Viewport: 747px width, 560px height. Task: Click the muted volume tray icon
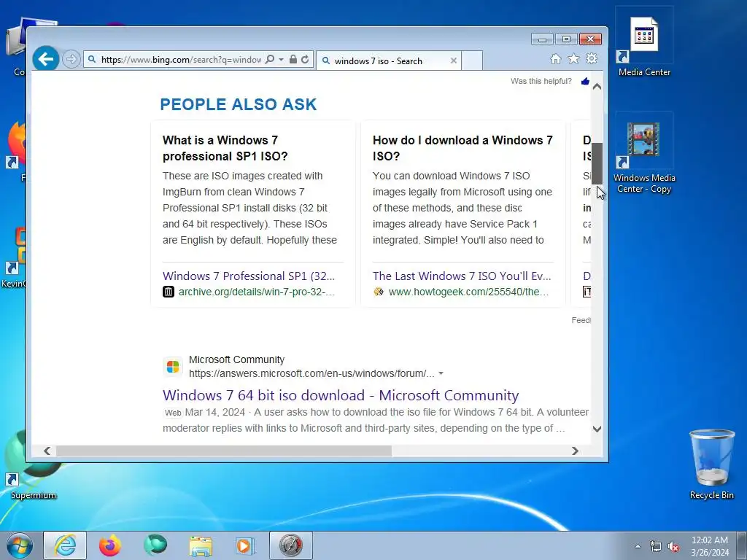point(673,546)
